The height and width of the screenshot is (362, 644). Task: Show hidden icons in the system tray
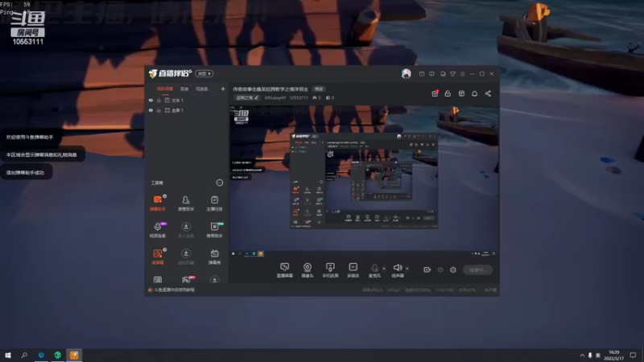[582, 355]
